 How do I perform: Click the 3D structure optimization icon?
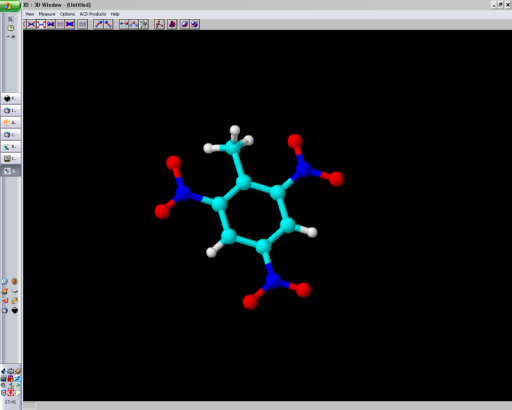(x=159, y=24)
